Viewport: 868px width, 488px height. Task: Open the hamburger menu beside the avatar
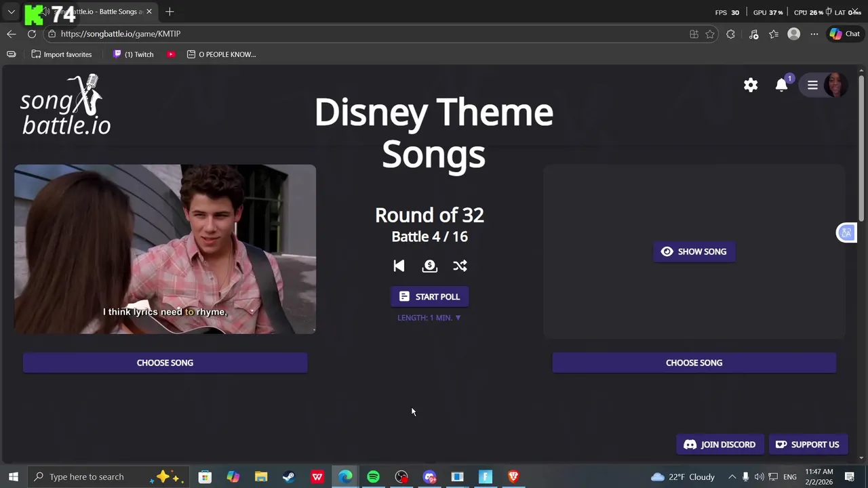point(812,85)
